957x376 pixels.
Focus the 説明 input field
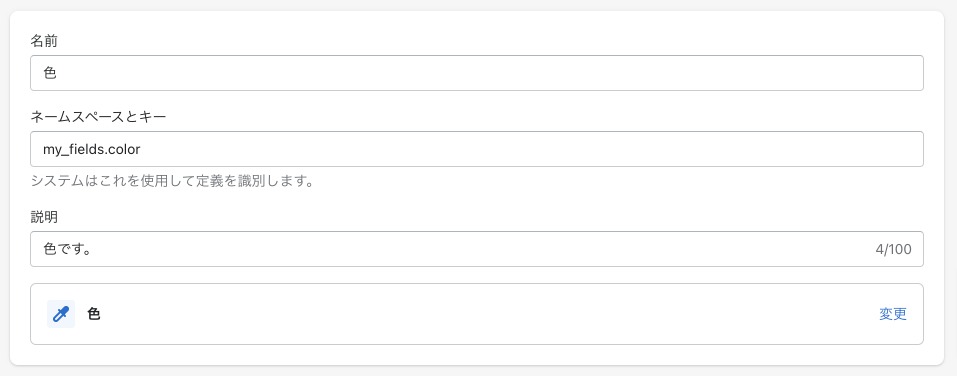click(477, 249)
